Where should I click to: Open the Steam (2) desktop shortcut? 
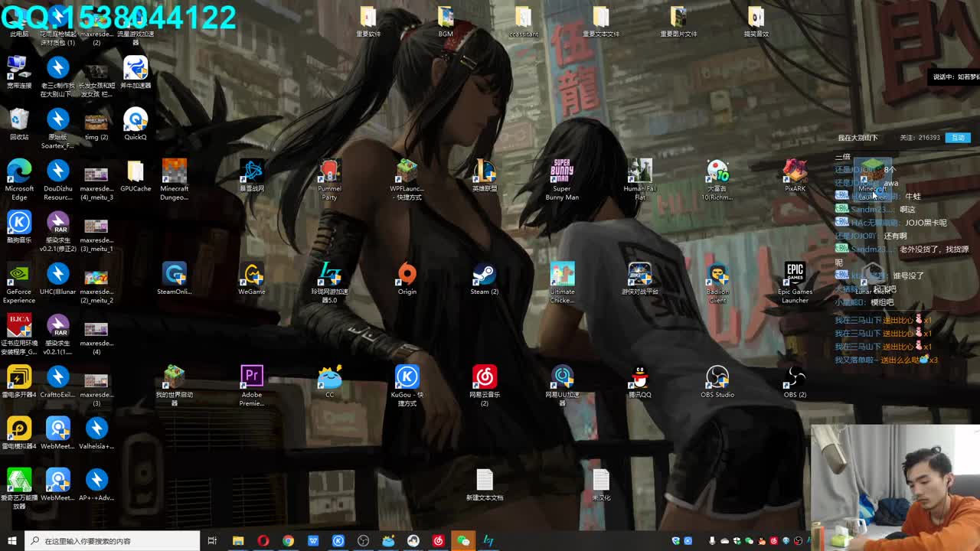click(x=484, y=275)
